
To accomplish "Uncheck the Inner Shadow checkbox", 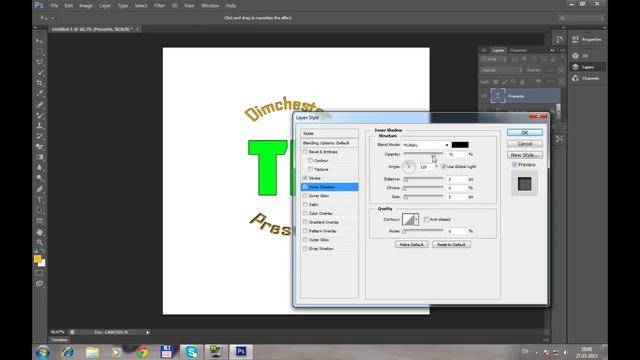I will point(305,187).
